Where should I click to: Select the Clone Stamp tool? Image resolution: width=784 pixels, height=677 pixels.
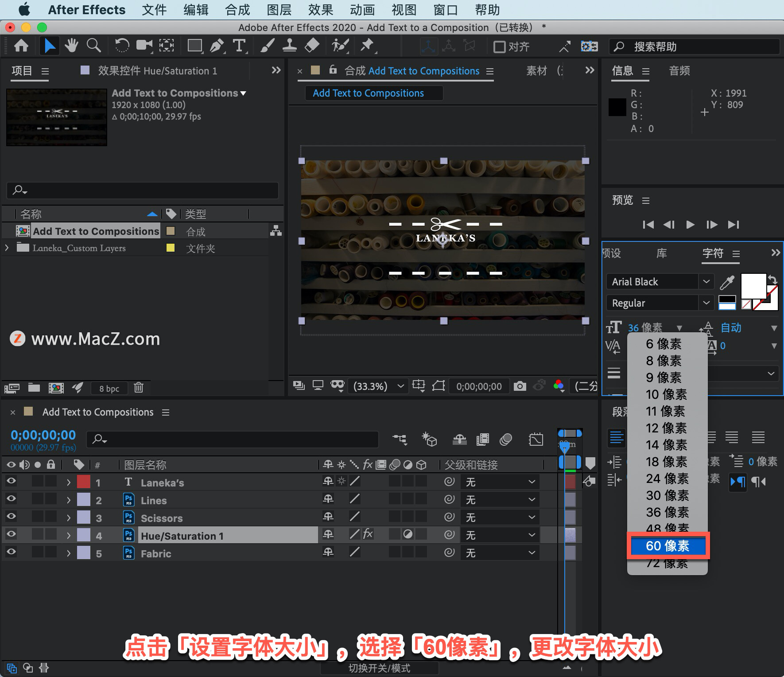click(x=289, y=46)
